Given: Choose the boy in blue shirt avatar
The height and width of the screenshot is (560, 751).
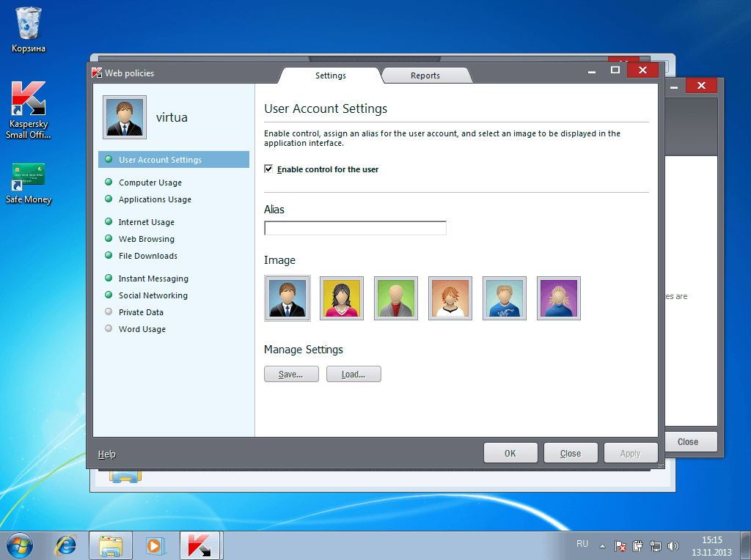Looking at the screenshot, I should (505, 298).
